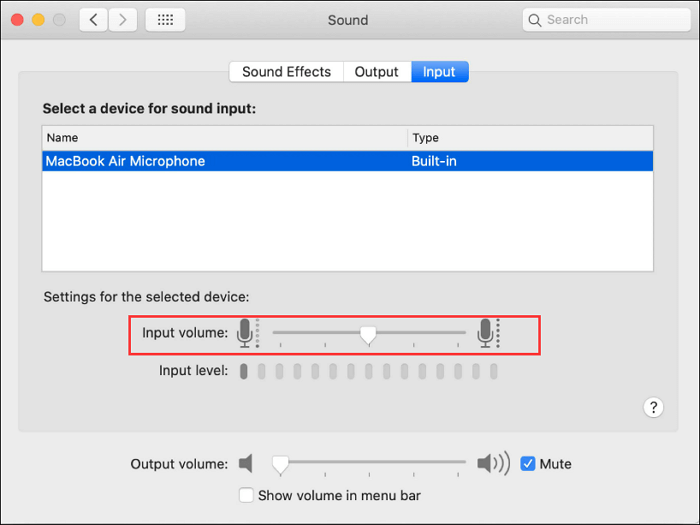Viewport: 700px width, 525px height.
Task: Click the magnifying glass search icon
Action: pos(535,20)
